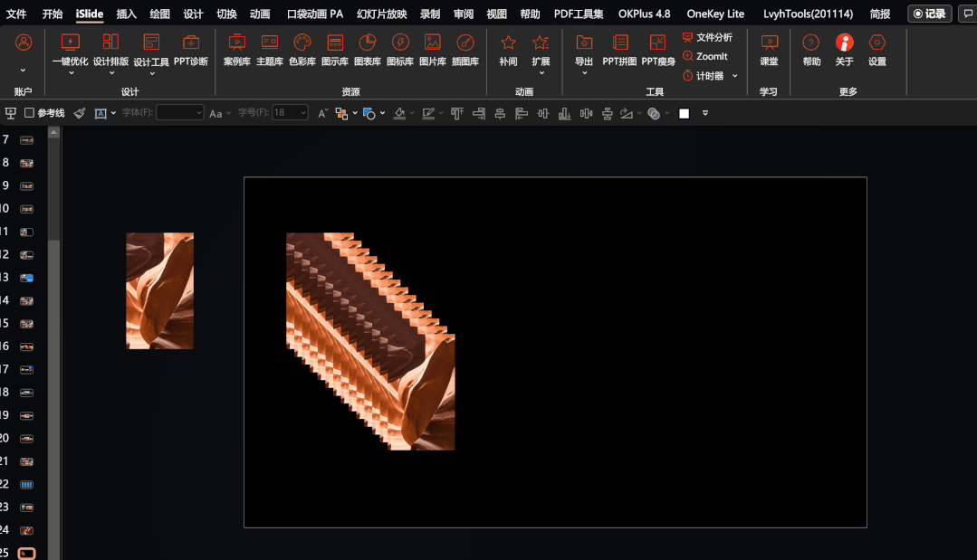Click the 补间 tween animation icon
The width and height of the screenshot is (977, 560).
tap(508, 49)
